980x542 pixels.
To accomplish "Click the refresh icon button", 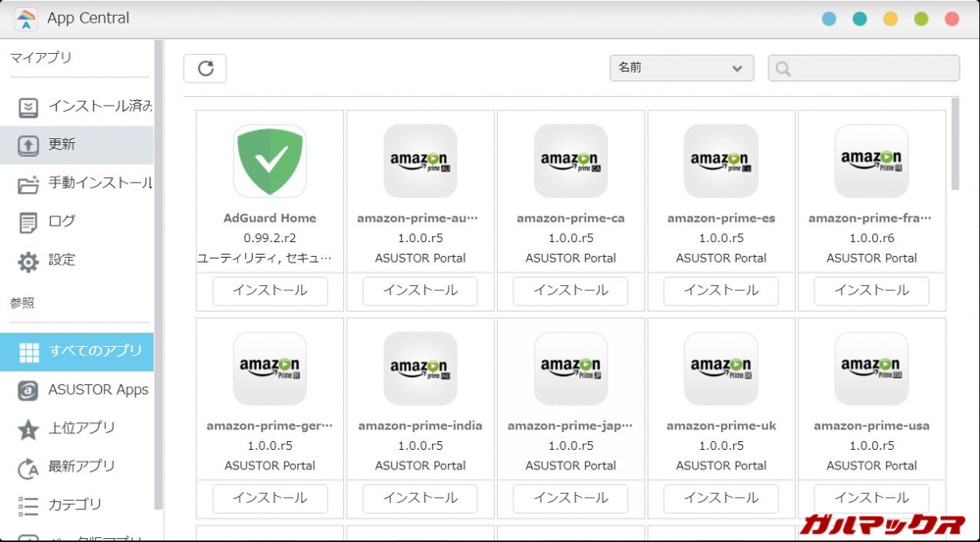I will coord(205,68).
